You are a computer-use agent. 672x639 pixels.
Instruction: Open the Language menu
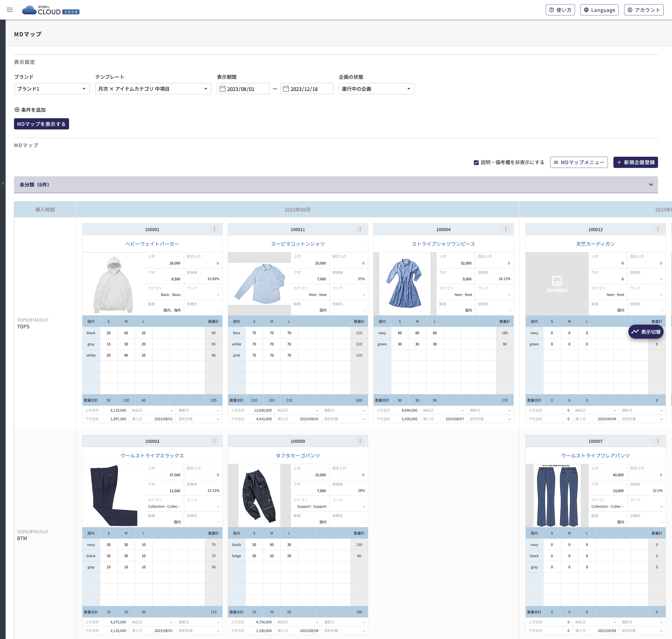[x=599, y=10]
